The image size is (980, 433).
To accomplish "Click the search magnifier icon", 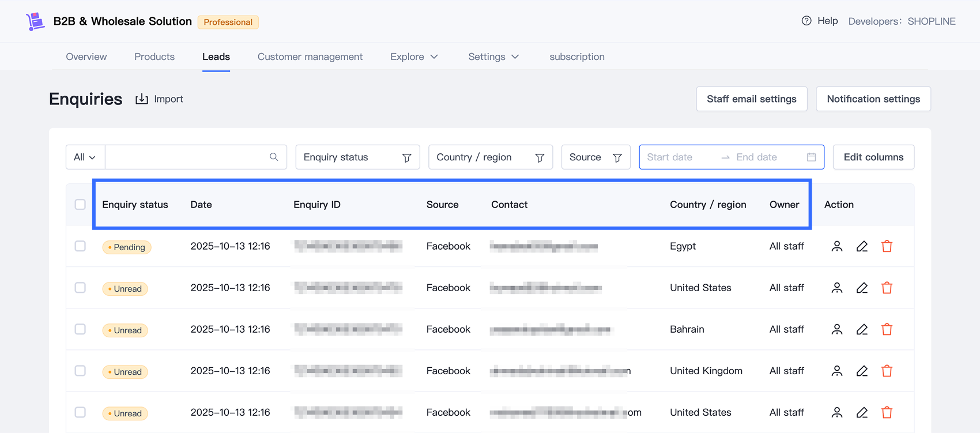I will 274,157.
